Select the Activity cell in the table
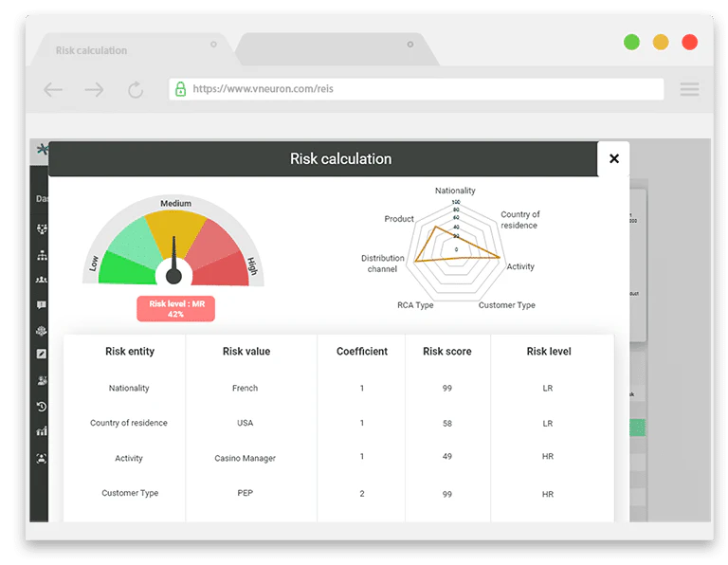The image size is (728, 565). [x=129, y=458]
